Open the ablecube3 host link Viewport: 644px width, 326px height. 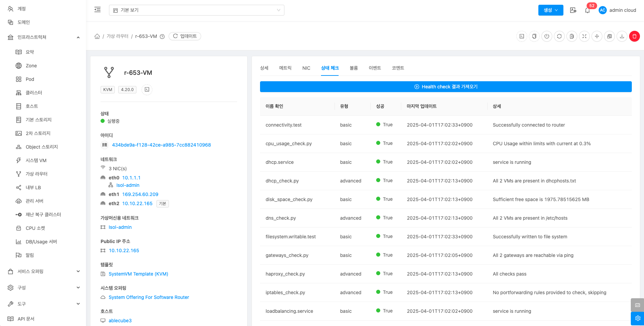click(120, 321)
